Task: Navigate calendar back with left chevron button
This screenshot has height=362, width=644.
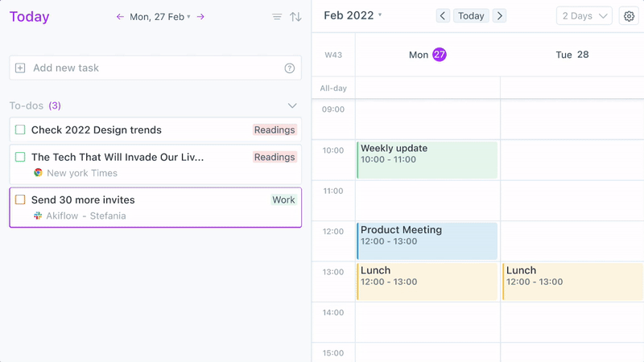Action: click(443, 16)
